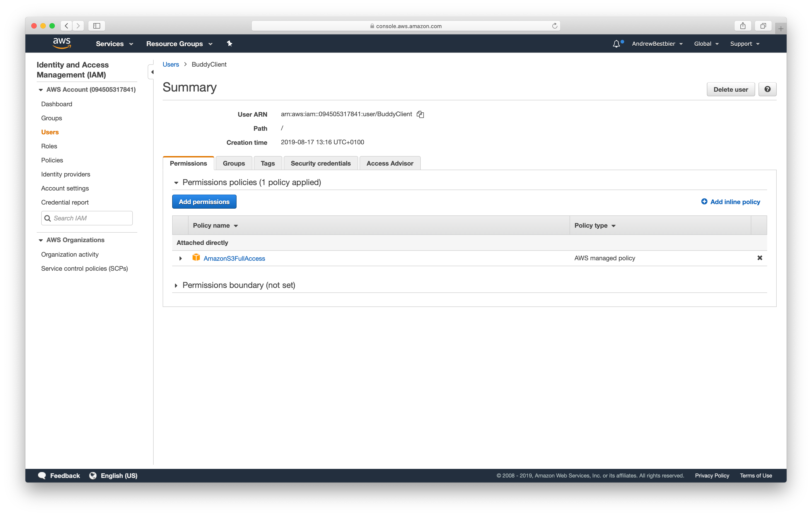Collapse the Permissions policies section
This screenshot has width=812, height=516.
pyautogui.click(x=176, y=183)
